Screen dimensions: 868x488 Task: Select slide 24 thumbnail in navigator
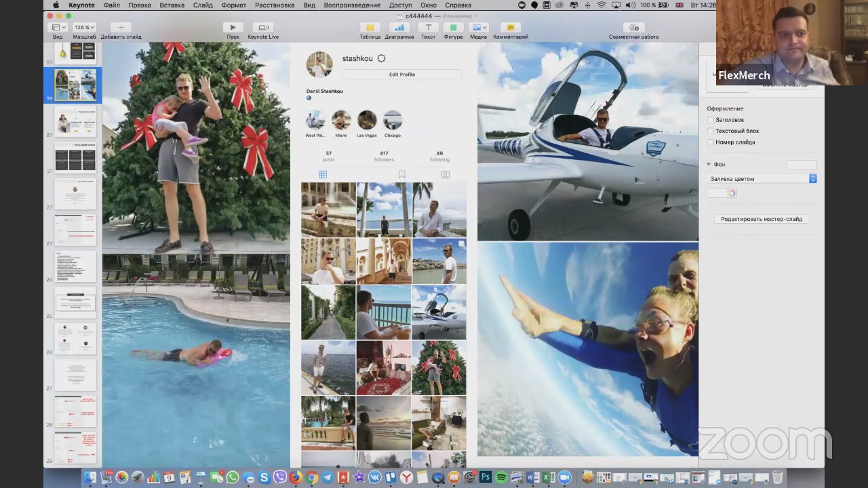click(x=75, y=266)
